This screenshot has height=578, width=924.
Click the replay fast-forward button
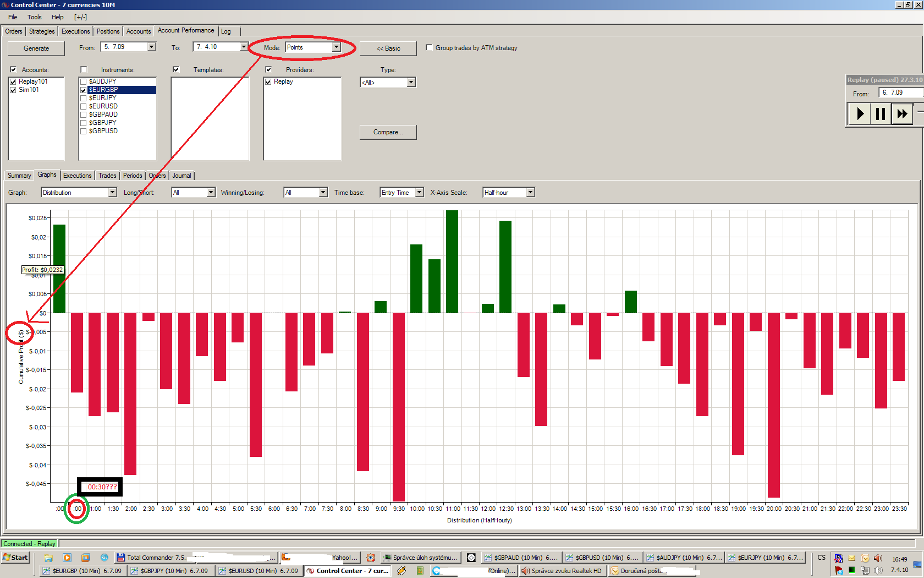click(902, 114)
